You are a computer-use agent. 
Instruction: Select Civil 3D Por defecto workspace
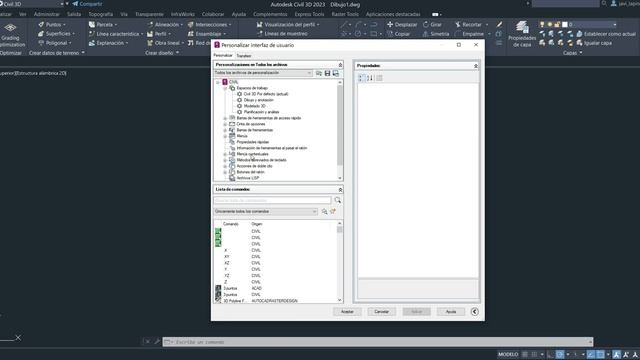click(266, 94)
